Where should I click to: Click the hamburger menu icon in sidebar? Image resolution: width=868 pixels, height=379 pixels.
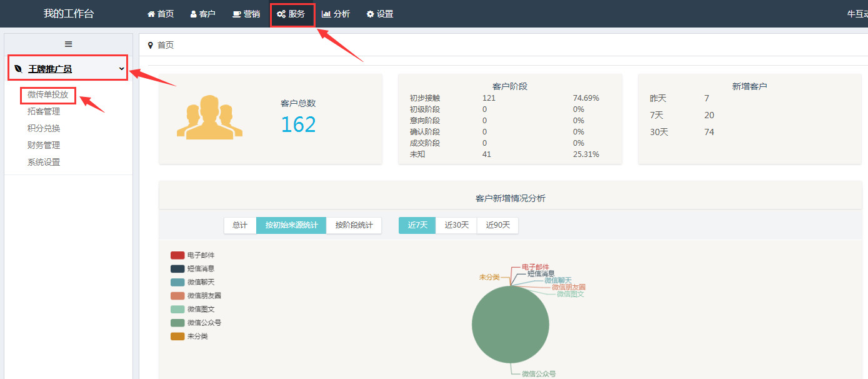69,44
